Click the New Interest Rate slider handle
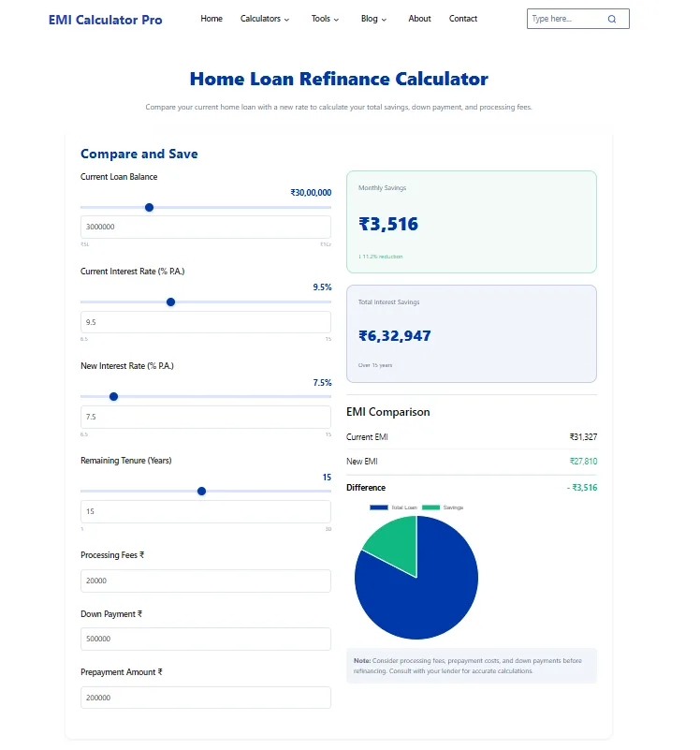This screenshot has width=700, height=750. point(112,397)
